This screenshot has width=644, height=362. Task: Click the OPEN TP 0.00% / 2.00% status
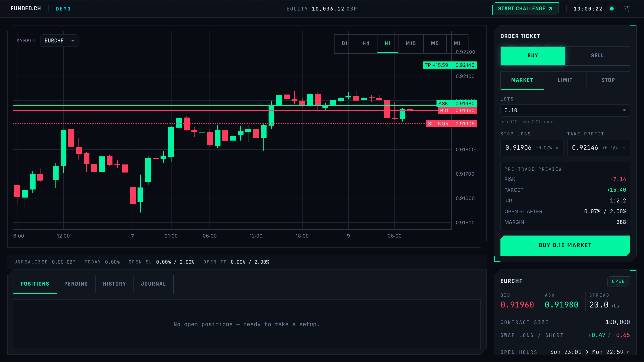point(236,262)
